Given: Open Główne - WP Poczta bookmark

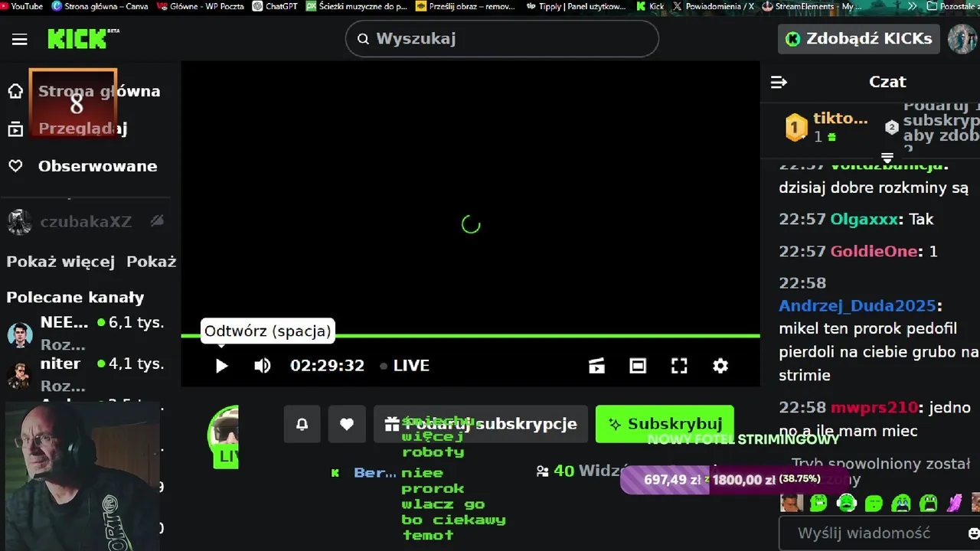Looking at the screenshot, I should point(200,6).
